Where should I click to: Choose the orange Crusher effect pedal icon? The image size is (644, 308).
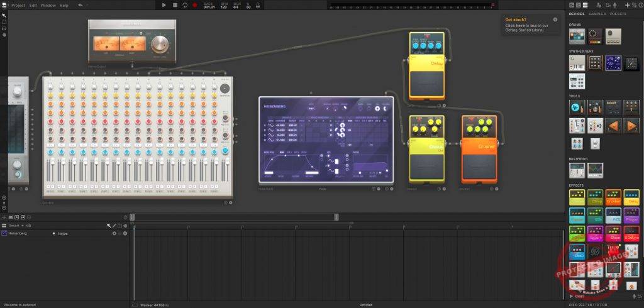pyautogui.click(x=613, y=197)
